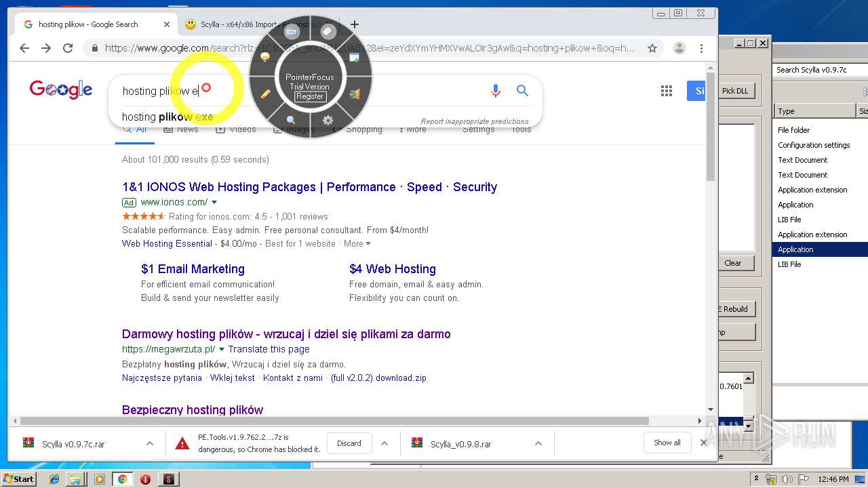
Task: Select the 'hosting plików exe' suggestion
Action: point(167,117)
